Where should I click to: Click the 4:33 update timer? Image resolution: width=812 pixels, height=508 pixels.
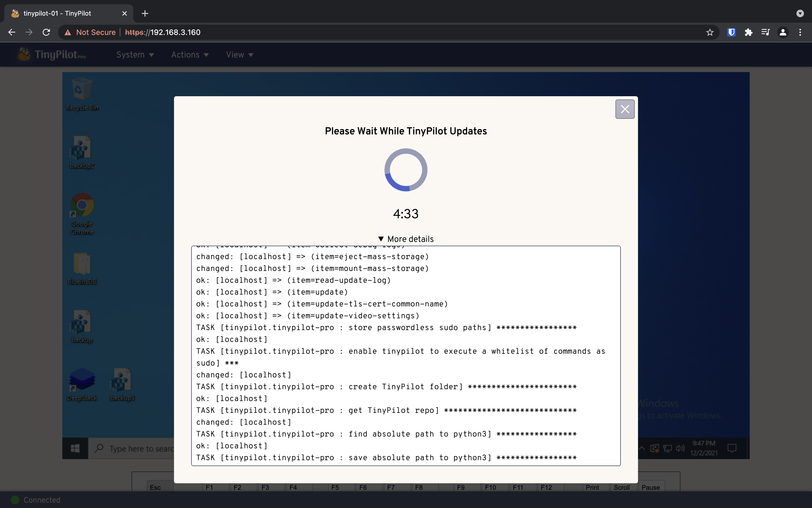(406, 214)
